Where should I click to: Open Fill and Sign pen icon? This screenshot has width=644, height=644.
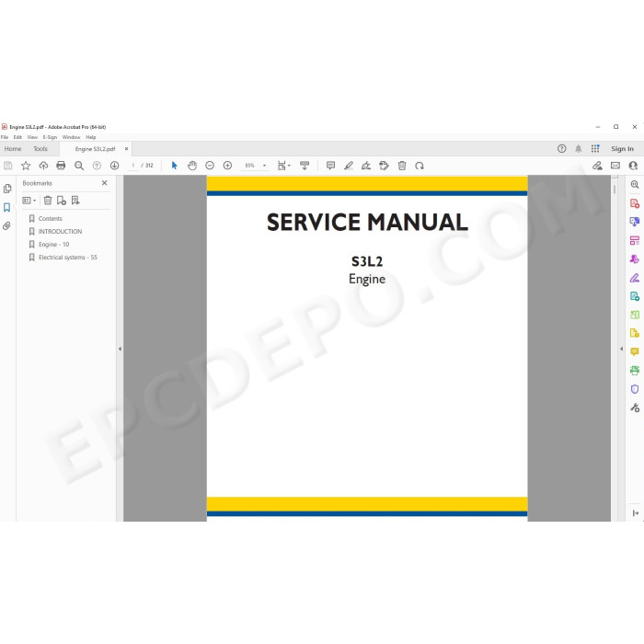pyautogui.click(x=635, y=278)
